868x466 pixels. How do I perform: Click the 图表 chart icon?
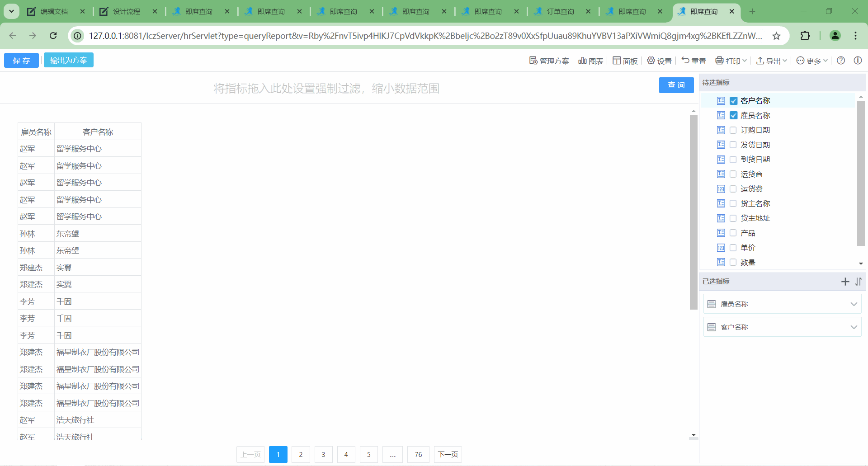click(x=590, y=61)
